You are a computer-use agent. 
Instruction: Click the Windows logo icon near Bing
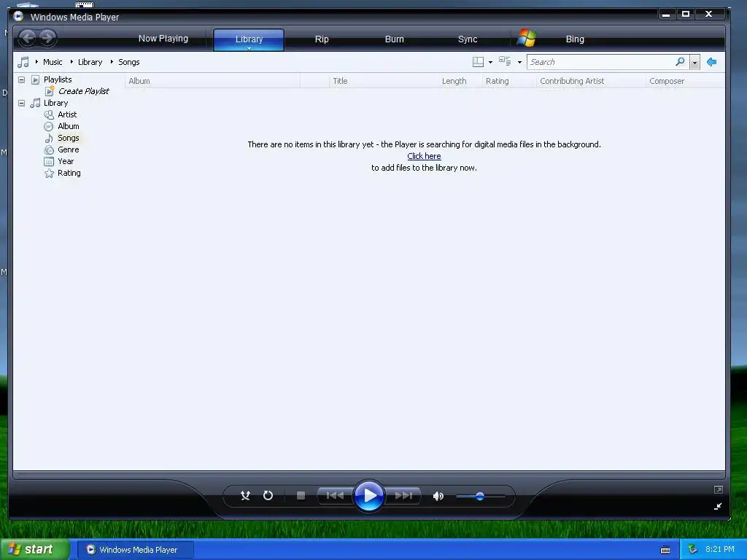click(527, 38)
